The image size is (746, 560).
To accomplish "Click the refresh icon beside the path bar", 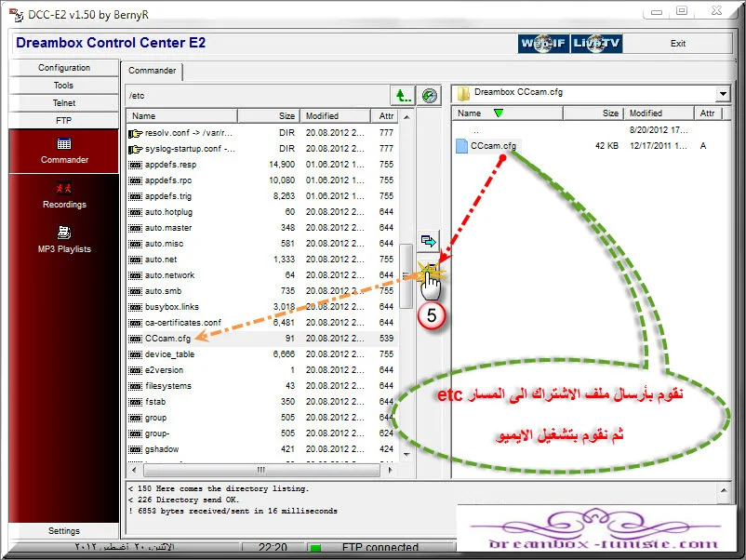I will coord(429,95).
